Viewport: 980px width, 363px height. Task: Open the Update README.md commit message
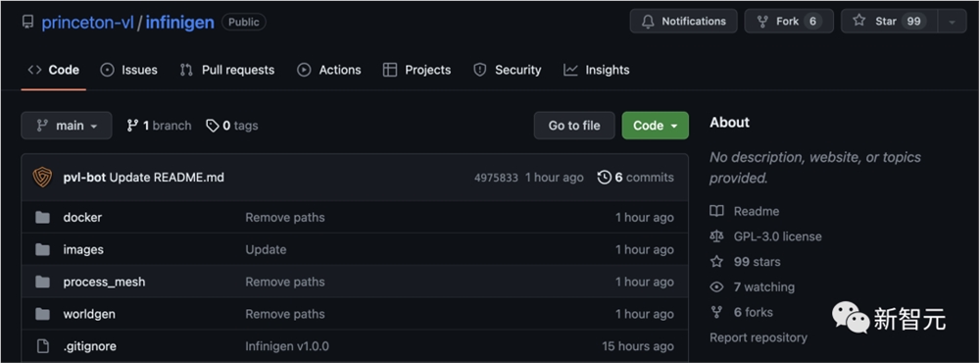coord(167,178)
